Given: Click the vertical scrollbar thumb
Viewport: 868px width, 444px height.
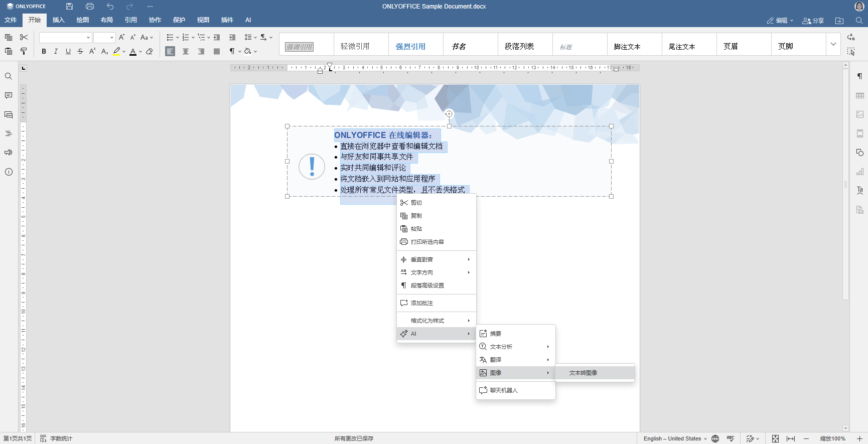Looking at the screenshot, I should [x=845, y=184].
